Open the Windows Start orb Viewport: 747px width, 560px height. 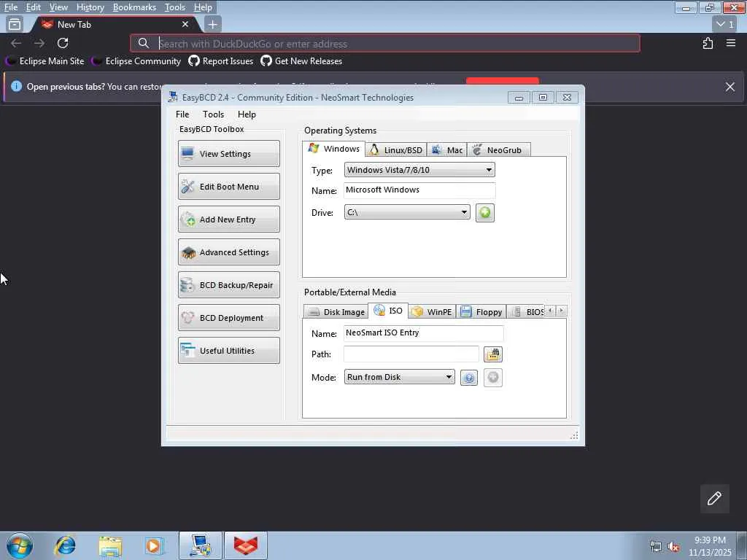[x=20, y=545]
